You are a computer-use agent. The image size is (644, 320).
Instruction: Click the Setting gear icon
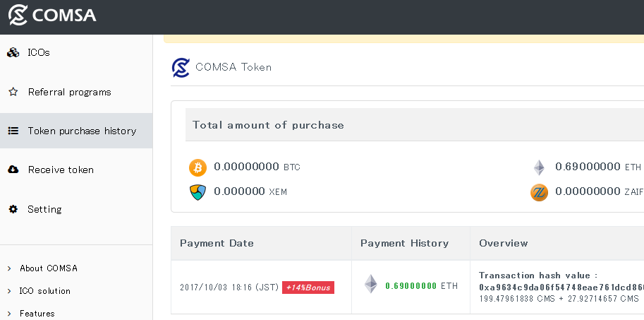[x=13, y=209]
